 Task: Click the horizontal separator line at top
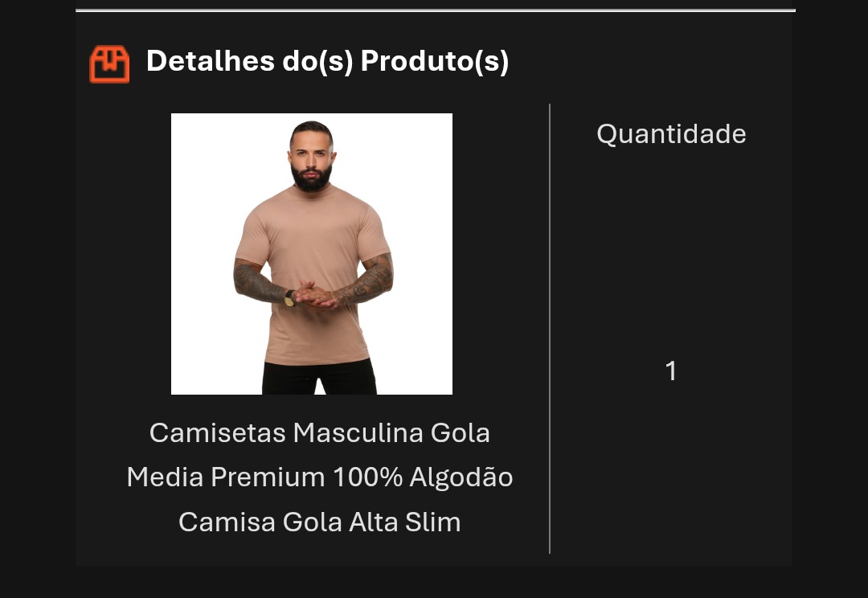click(435, 10)
